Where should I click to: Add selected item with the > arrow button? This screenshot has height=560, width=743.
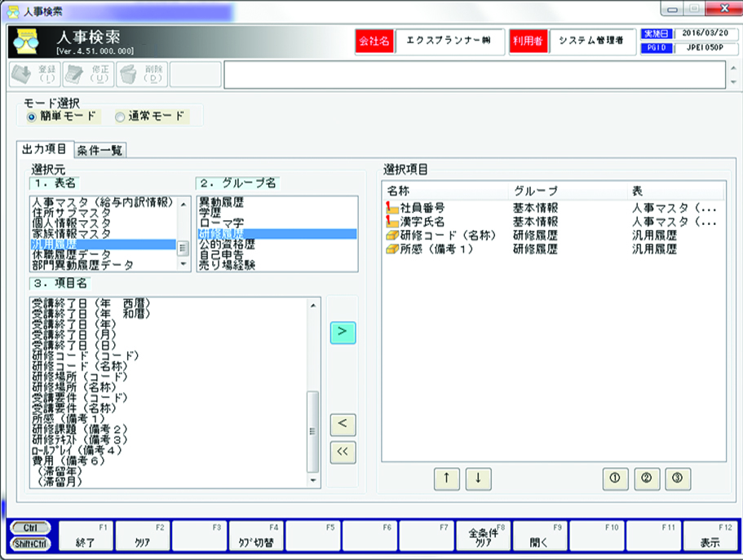(343, 332)
